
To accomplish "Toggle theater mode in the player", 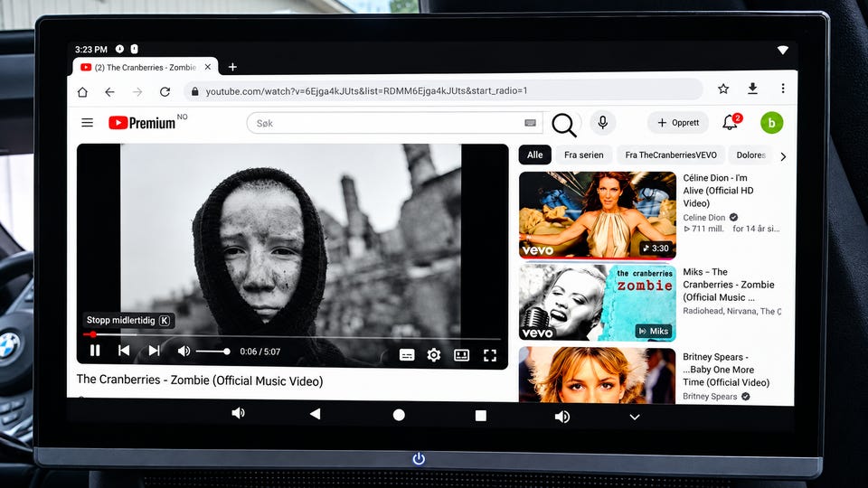I will point(462,354).
